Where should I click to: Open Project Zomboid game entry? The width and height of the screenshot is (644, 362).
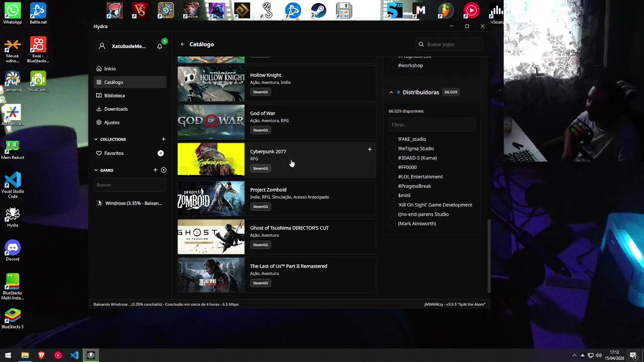point(277,198)
